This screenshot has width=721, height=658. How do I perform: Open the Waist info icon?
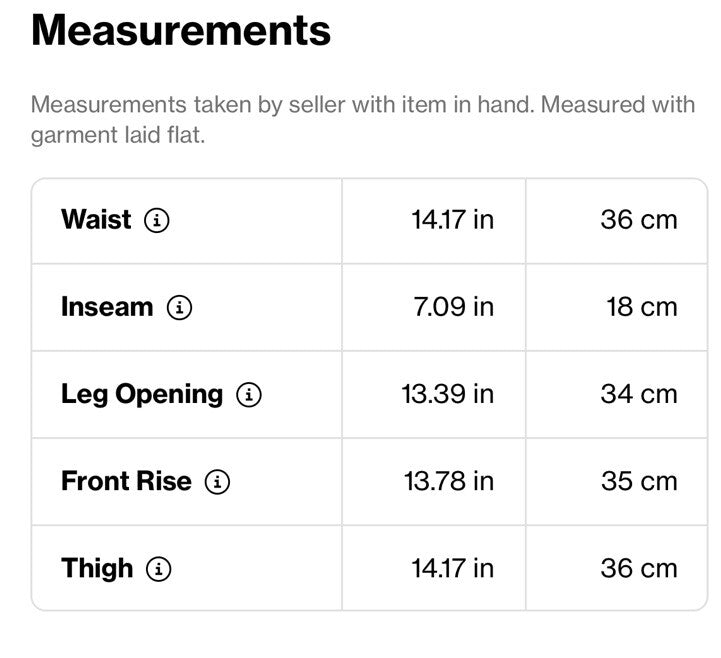pos(157,220)
